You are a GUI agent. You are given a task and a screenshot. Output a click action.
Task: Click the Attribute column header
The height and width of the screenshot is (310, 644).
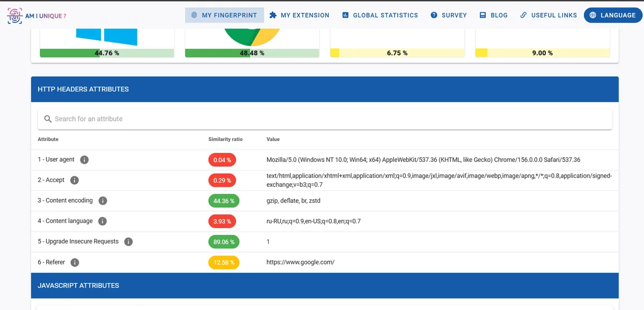[48, 139]
